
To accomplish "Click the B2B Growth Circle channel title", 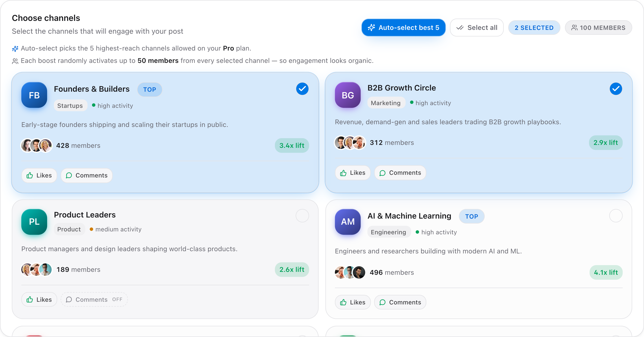I will pyautogui.click(x=401, y=88).
